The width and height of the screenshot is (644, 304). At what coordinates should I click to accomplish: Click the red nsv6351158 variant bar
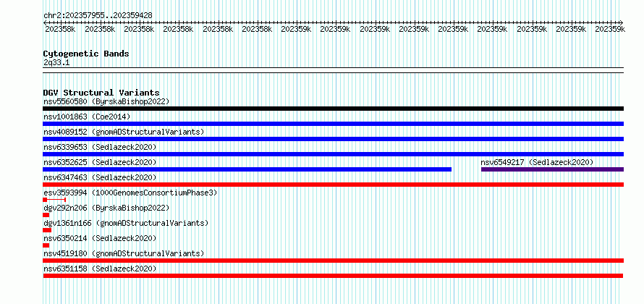click(x=333, y=276)
